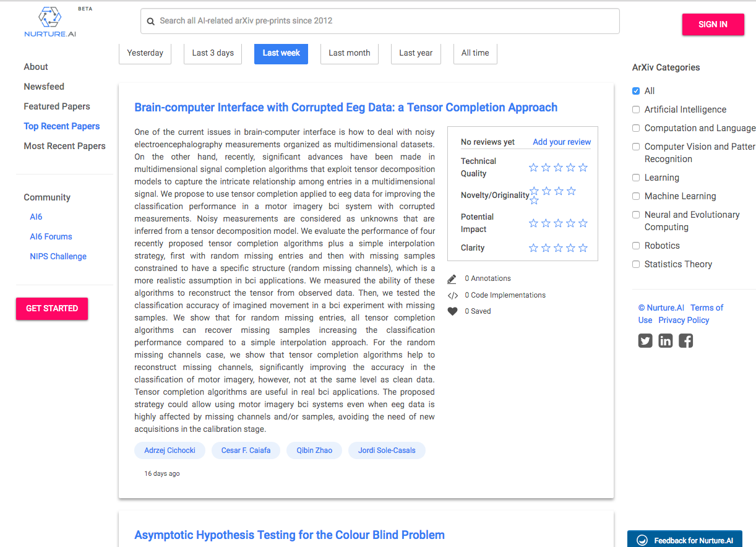
Task: Check the Robotics category checkbox
Action: pos(636,246)
